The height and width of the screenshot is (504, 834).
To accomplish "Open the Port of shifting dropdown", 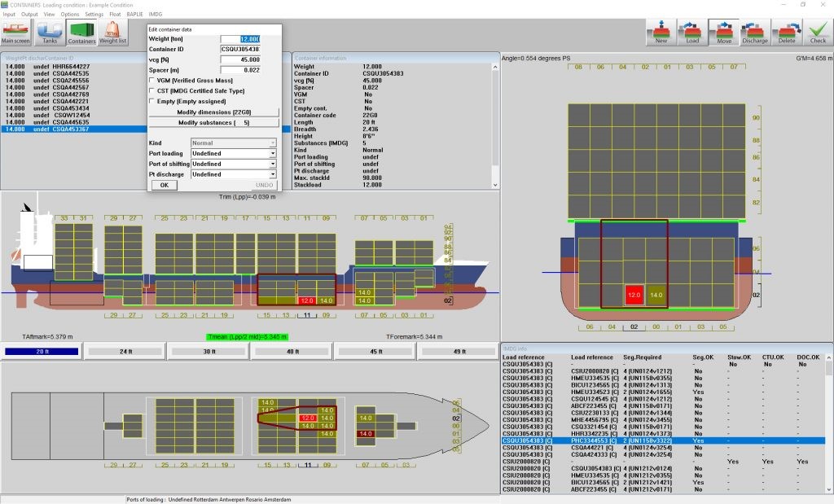I will [273, 164].
